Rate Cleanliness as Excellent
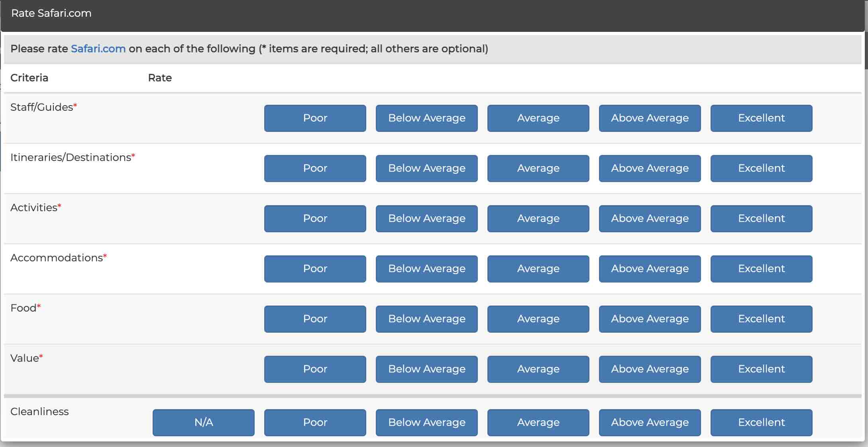 [761, 422]
